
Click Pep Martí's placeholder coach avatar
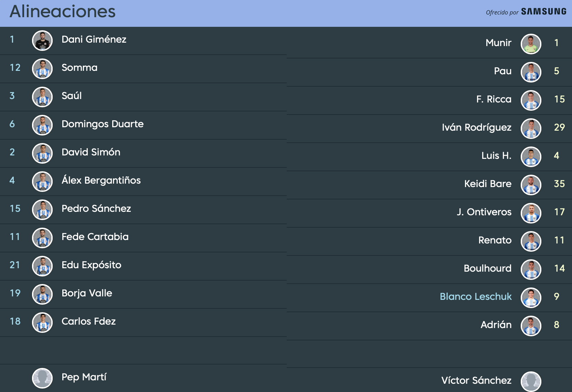click(42, 378)
